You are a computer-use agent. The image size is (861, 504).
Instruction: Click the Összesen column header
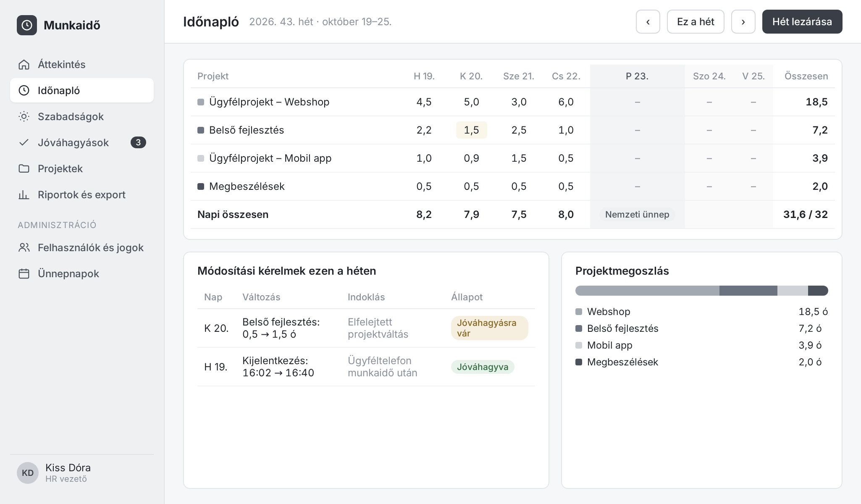(806, 76)
